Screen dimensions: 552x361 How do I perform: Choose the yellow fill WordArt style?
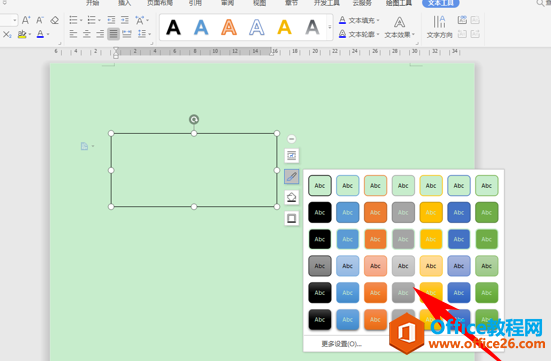[x=284, y=27]
